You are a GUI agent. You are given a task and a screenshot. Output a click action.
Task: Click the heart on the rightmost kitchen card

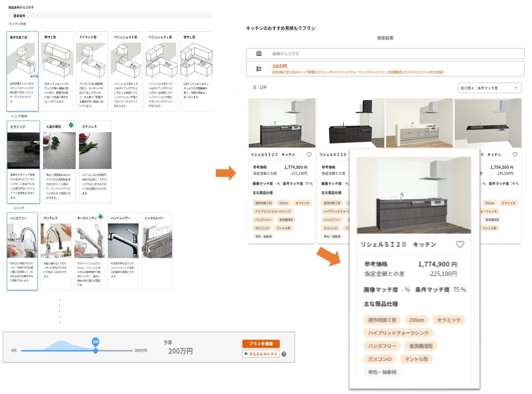pos(515,154)
